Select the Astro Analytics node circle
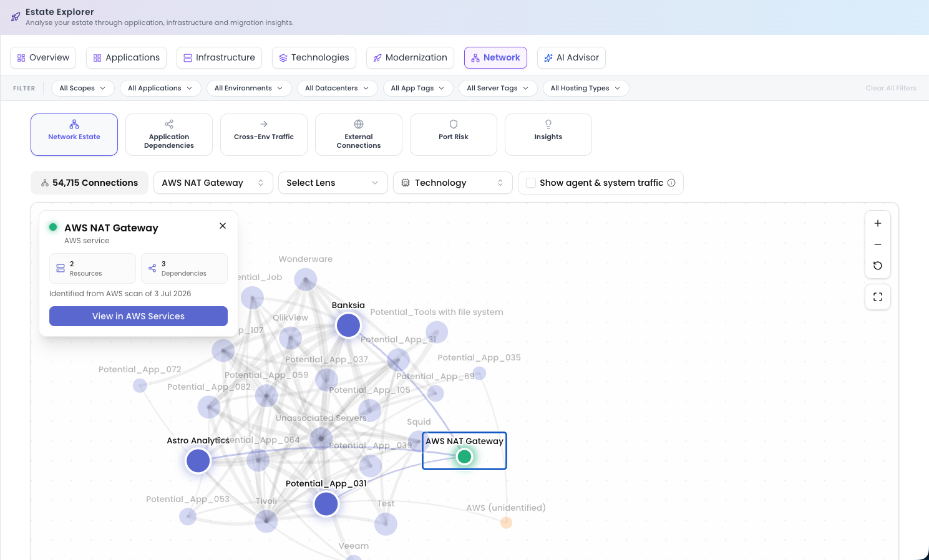This screenshot has width=929, height=560. coord(198,461)
